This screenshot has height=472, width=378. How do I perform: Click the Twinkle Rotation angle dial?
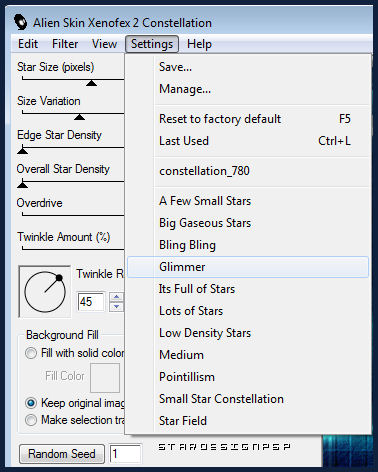pyautogui.click(x=45, y=292)
